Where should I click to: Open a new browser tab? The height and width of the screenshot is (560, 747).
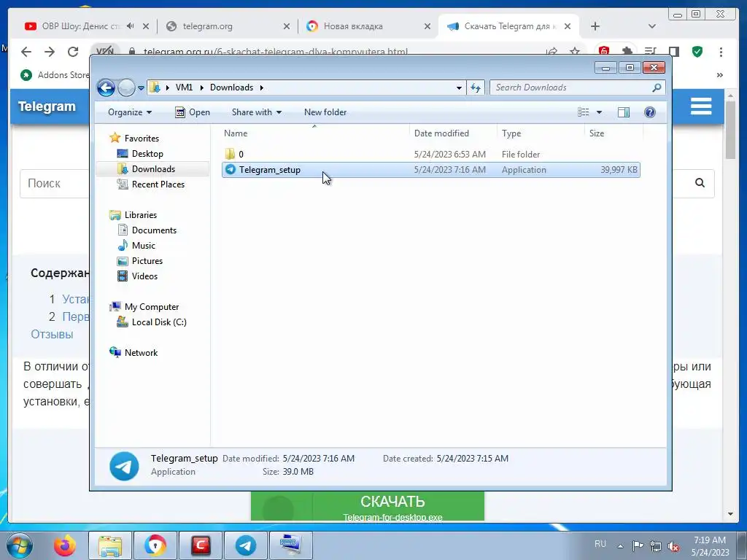595,26
